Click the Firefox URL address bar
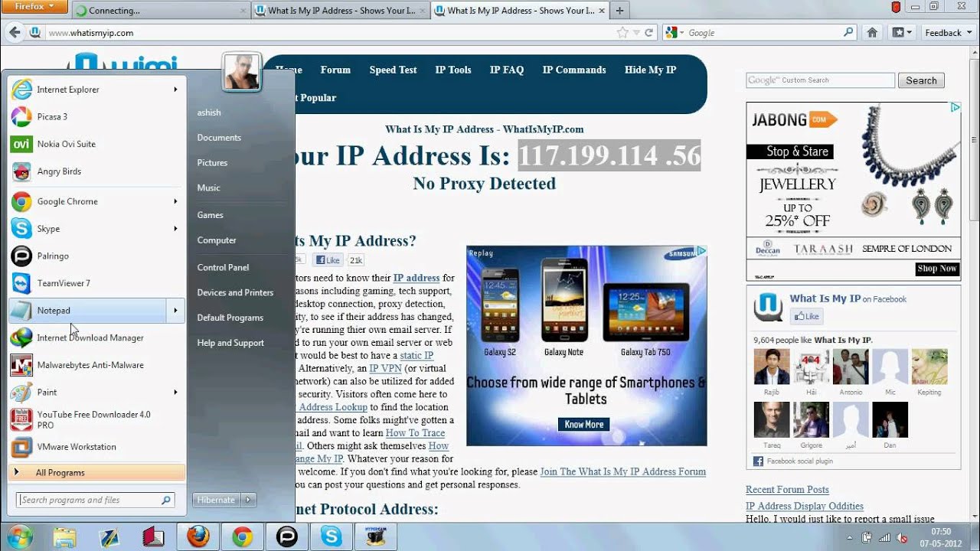The width and height of the screenshot is (980, 551). (x=329, y=33)
